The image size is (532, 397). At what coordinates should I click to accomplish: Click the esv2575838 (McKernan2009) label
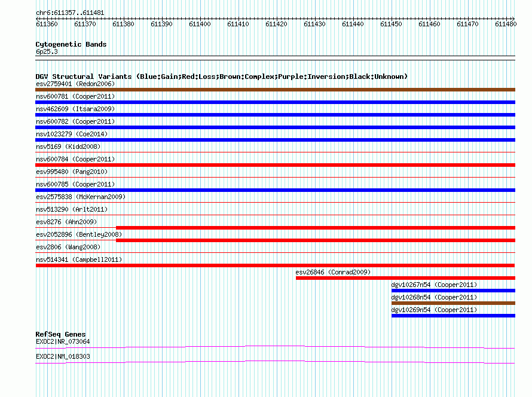81,197
